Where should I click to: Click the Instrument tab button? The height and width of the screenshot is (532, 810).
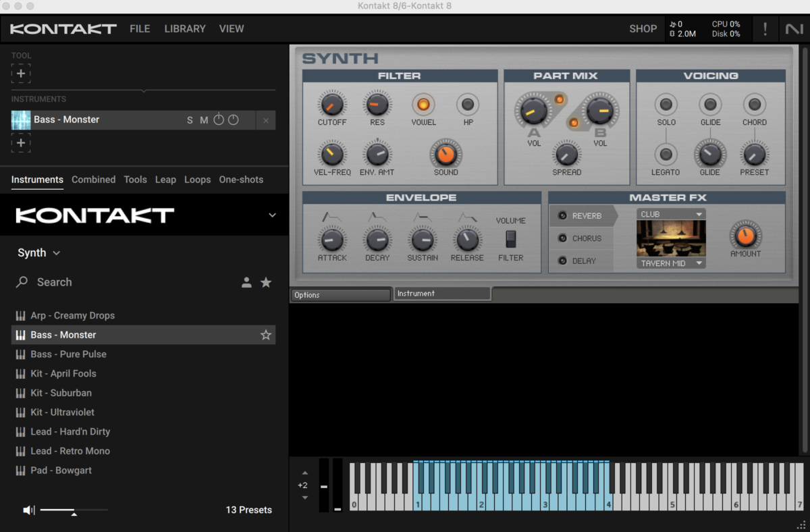442,294
